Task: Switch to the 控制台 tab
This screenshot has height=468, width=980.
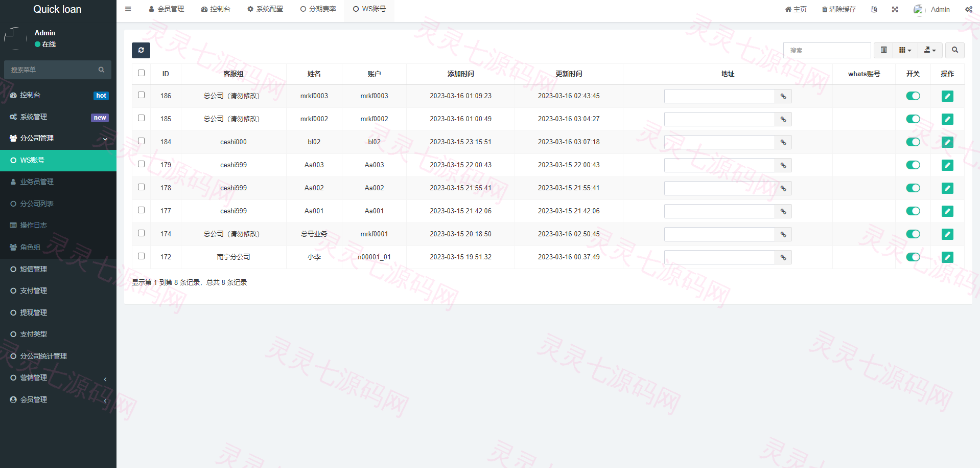Action: [x=216, y=9]
